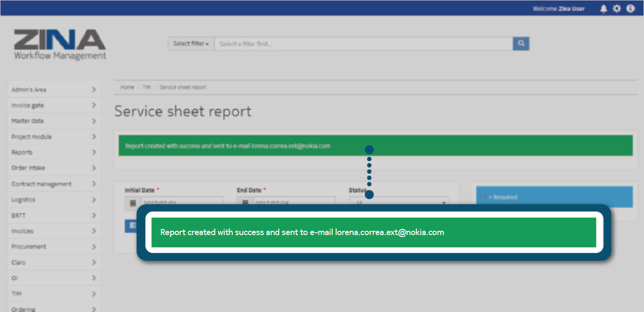Open the Select filter dropdown
This screenshot has height=312, width=644.
click(191, 44)
